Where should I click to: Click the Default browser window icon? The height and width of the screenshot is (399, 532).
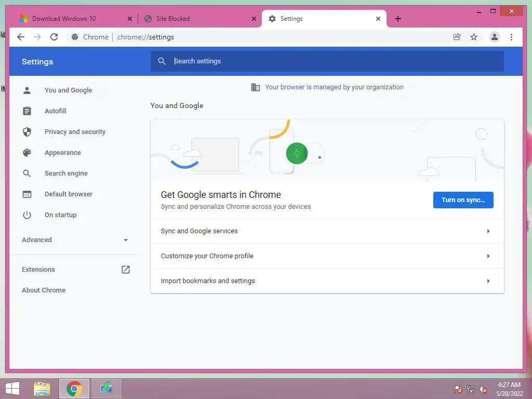point(27,194)
